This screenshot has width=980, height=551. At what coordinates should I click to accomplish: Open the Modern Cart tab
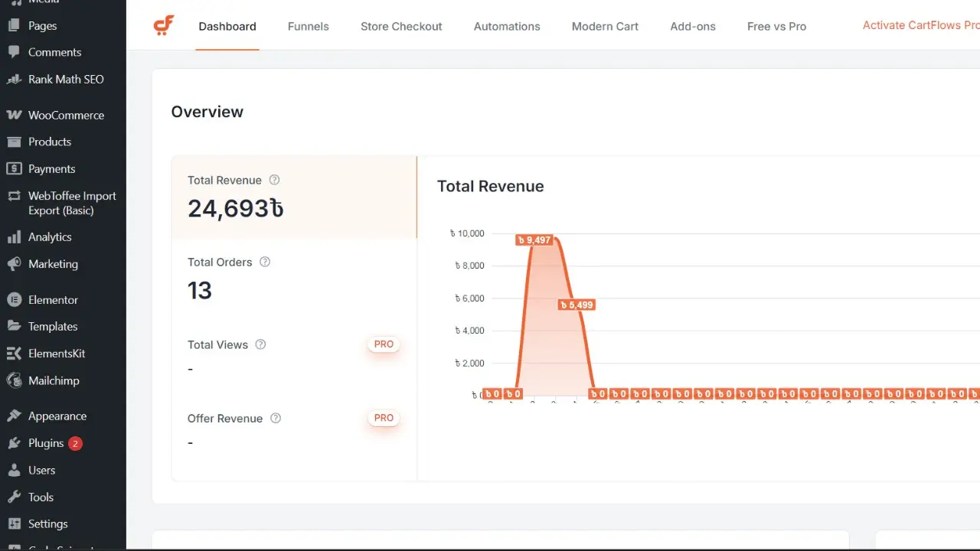coord(605,26)
